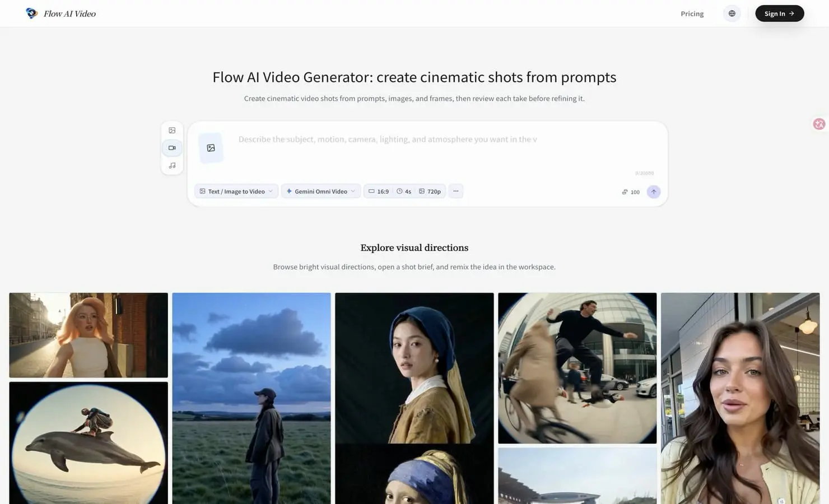Viewport: 829px width, 504px height.
Task: Switch to image generation mode in sidebar
Action: coord(172,130)
